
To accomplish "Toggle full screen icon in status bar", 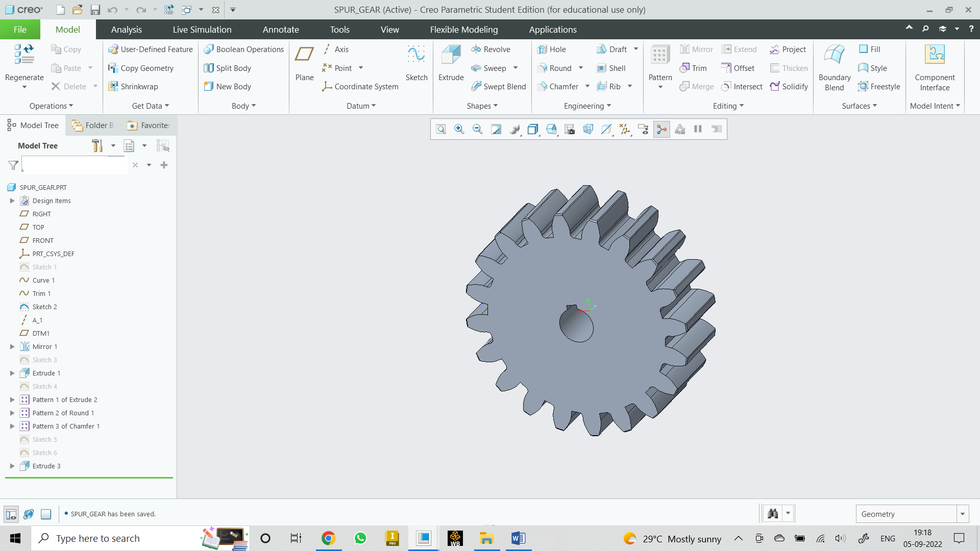I will 46,514.
